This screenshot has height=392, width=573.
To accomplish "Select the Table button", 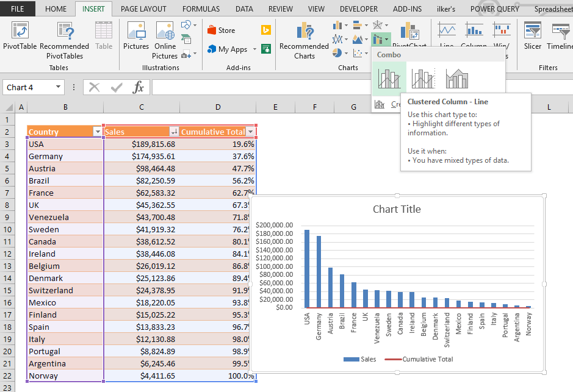I will click(x=104, y=35).
